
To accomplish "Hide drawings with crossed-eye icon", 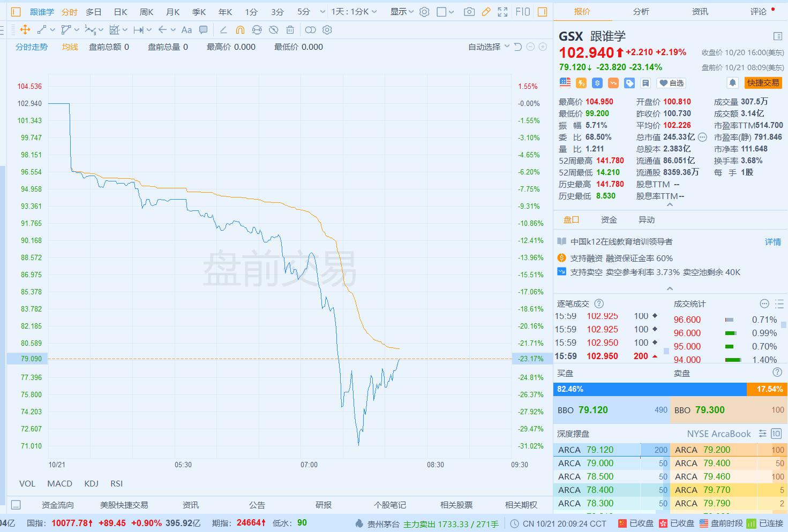I will click(x=273, y=30).
